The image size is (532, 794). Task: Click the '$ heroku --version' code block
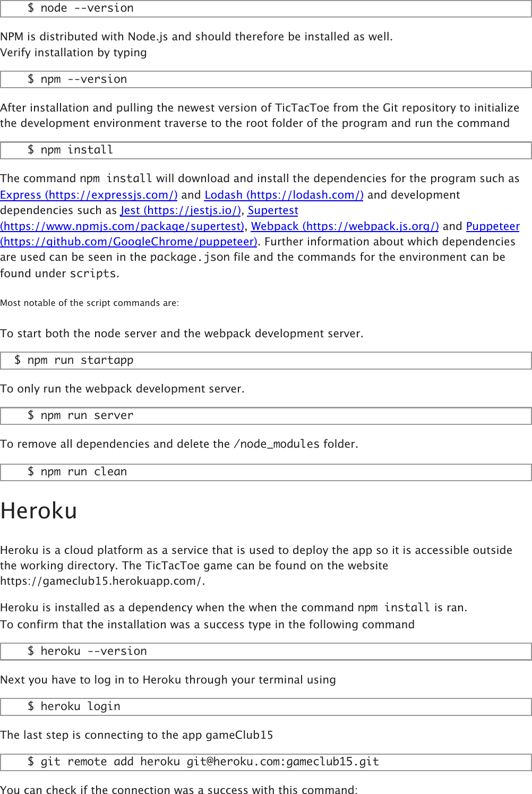[266, 652]
